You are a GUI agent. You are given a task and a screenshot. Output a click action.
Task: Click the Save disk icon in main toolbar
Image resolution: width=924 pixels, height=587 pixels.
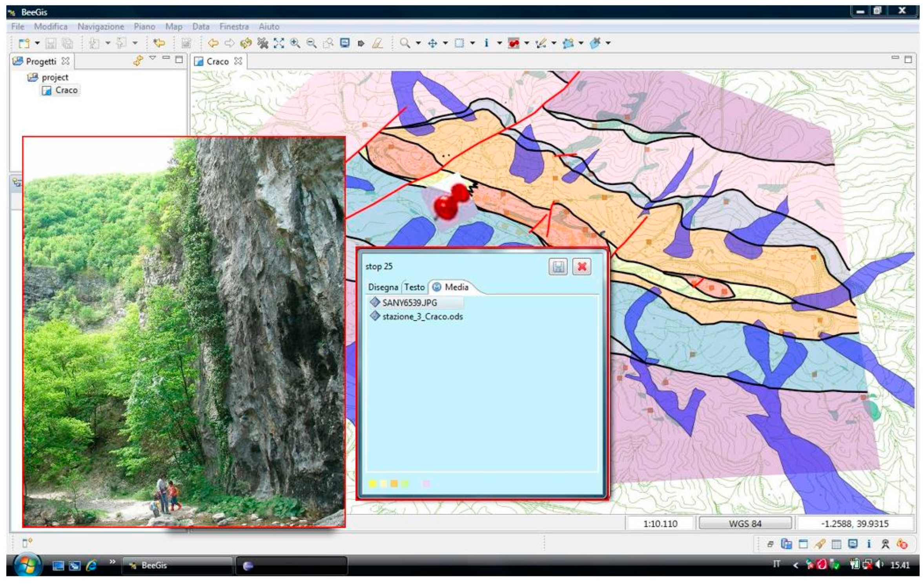51,43
